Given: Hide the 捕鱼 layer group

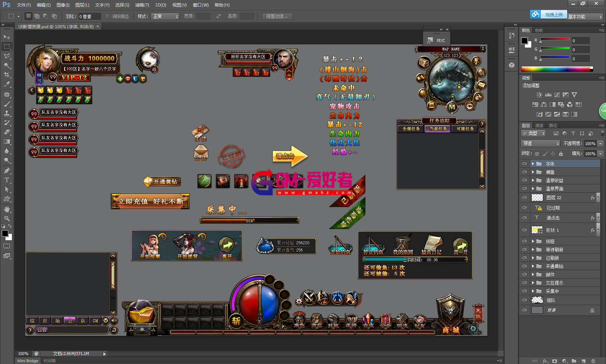Looking at the screenshot, I should 524,172.
